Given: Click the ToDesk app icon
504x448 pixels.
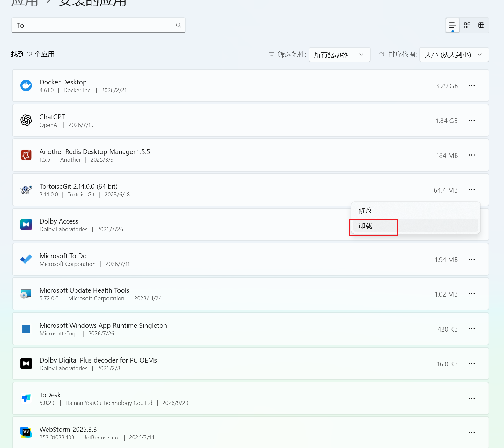Looking at the screenshot, I should [26, 398].
